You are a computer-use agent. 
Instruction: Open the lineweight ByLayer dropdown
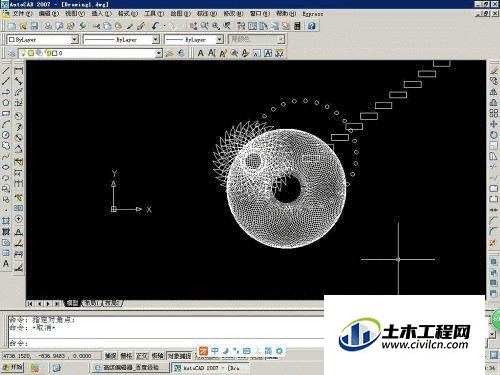click(219, 39)
